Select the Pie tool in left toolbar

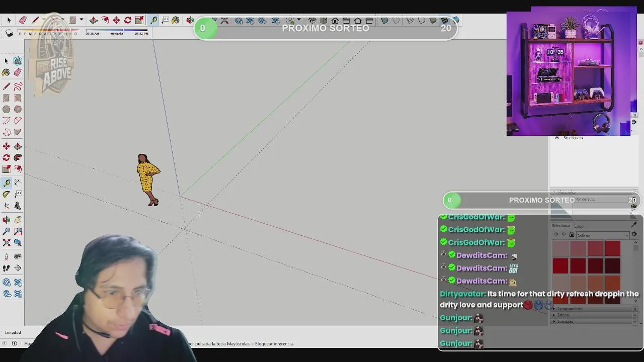pos(18,133)
